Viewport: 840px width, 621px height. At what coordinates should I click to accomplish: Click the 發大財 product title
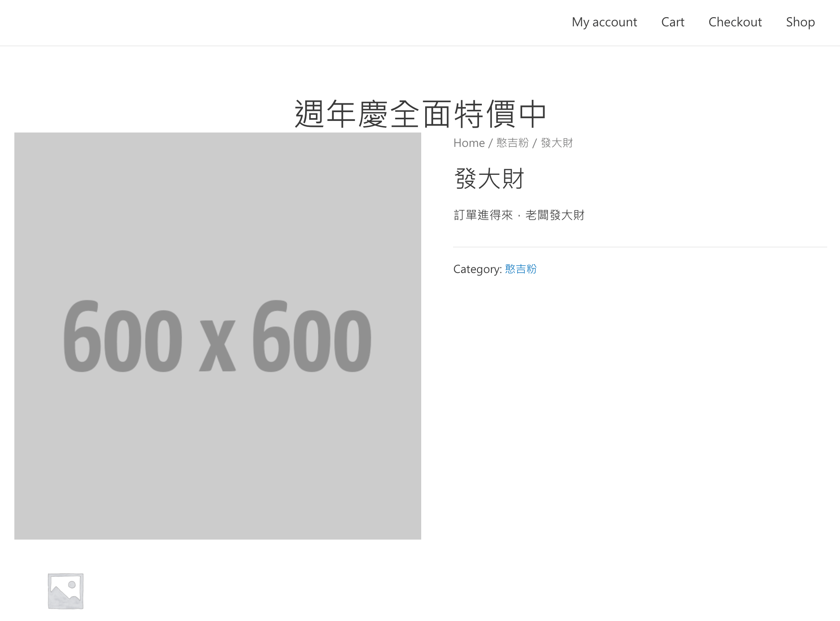tap(489, 178)
